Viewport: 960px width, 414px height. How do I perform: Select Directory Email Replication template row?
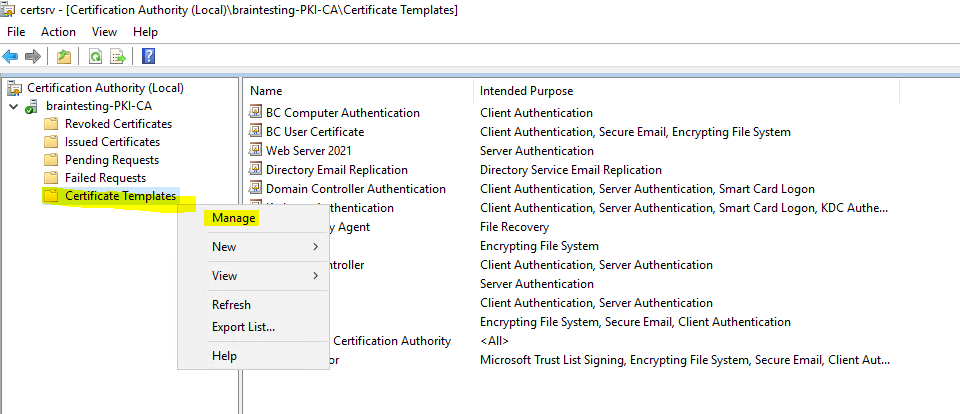point(337,170)
